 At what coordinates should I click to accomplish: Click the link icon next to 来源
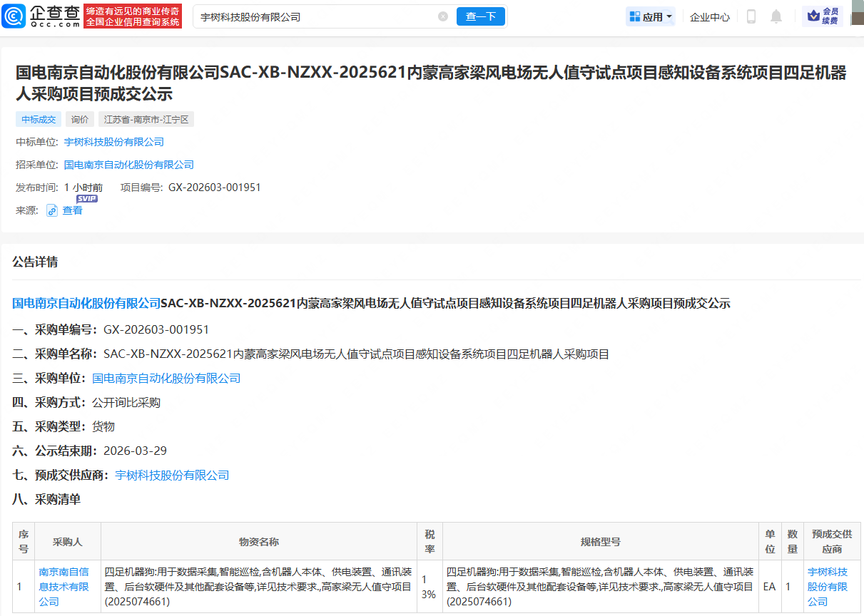[51, 210]
